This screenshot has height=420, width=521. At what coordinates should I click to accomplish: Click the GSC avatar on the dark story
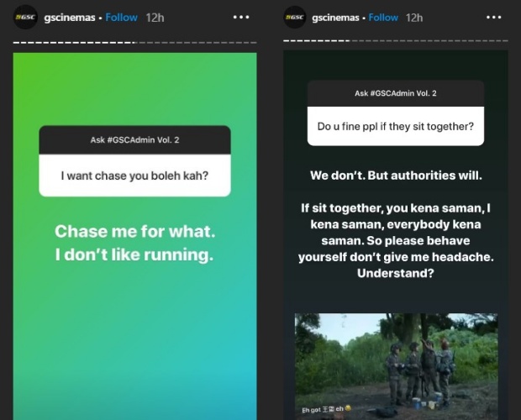point(295,17)
